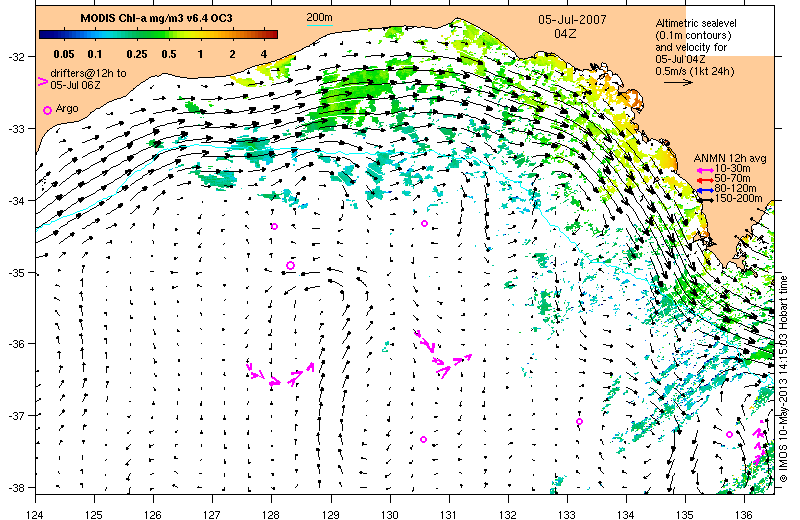800x520 pixels.
Task: Click the '-32' latitude axis label
Action: [15, 56]
